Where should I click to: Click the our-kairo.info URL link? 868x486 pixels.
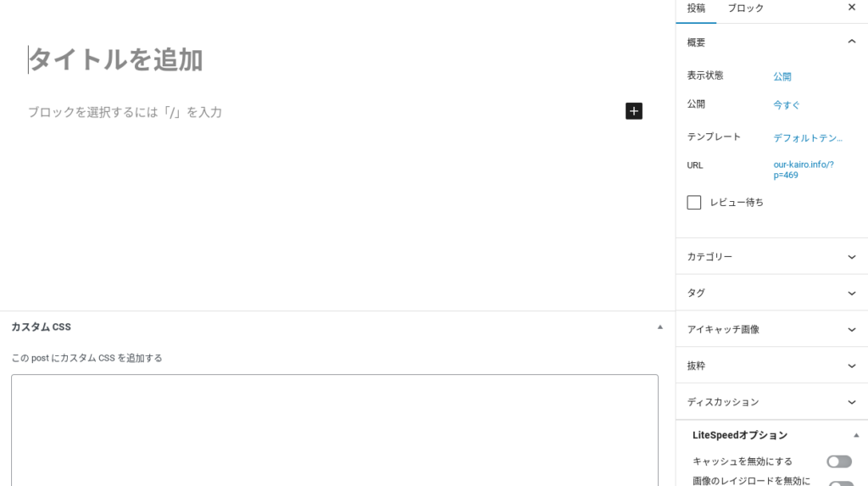point(804,170)
